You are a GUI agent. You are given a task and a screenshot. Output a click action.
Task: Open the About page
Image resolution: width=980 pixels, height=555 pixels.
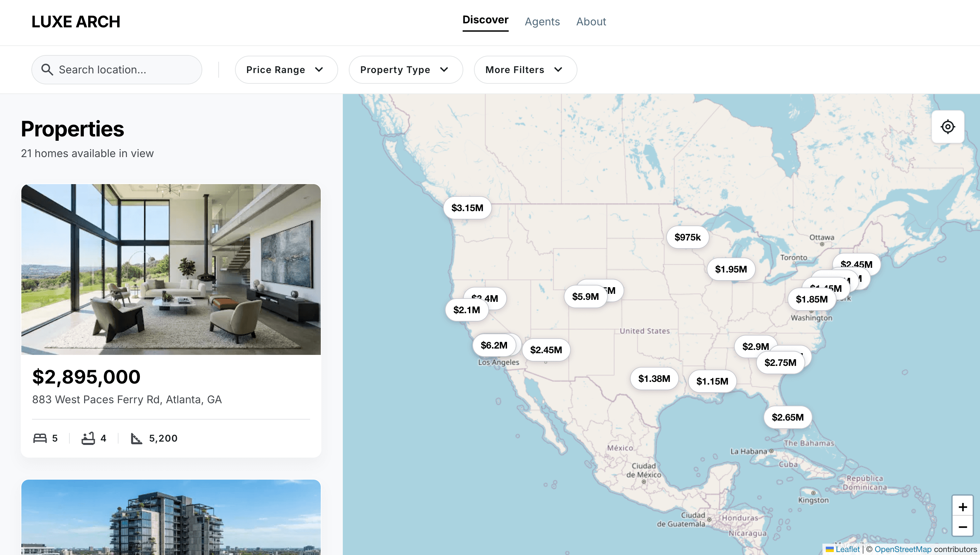pos(591,22)
